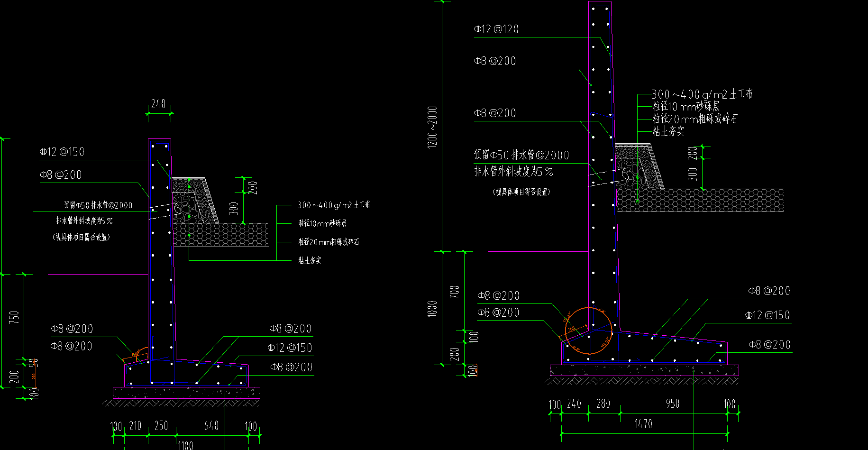Click the large orange detail circle at tall wall base

pyautogui.click(x=589, y=331)
